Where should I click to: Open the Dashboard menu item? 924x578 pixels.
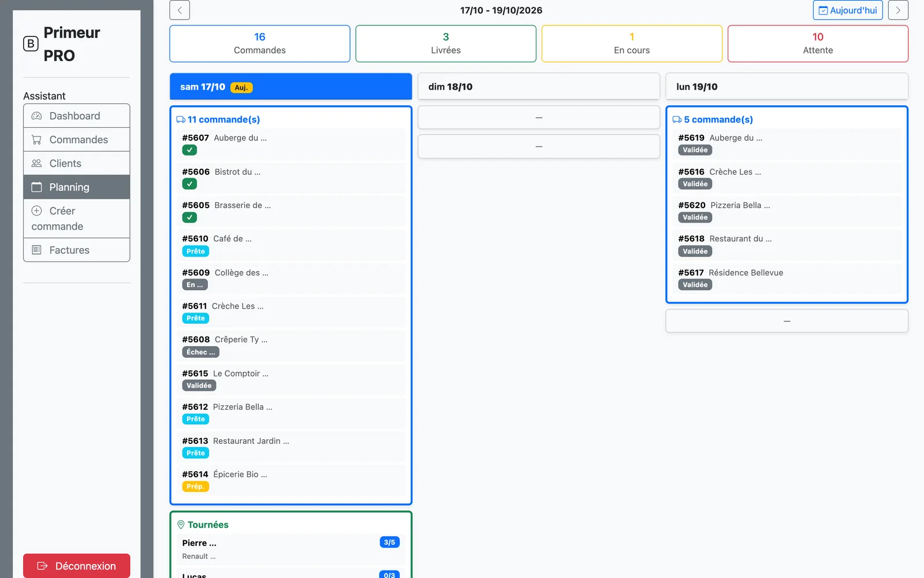[77, 116]
